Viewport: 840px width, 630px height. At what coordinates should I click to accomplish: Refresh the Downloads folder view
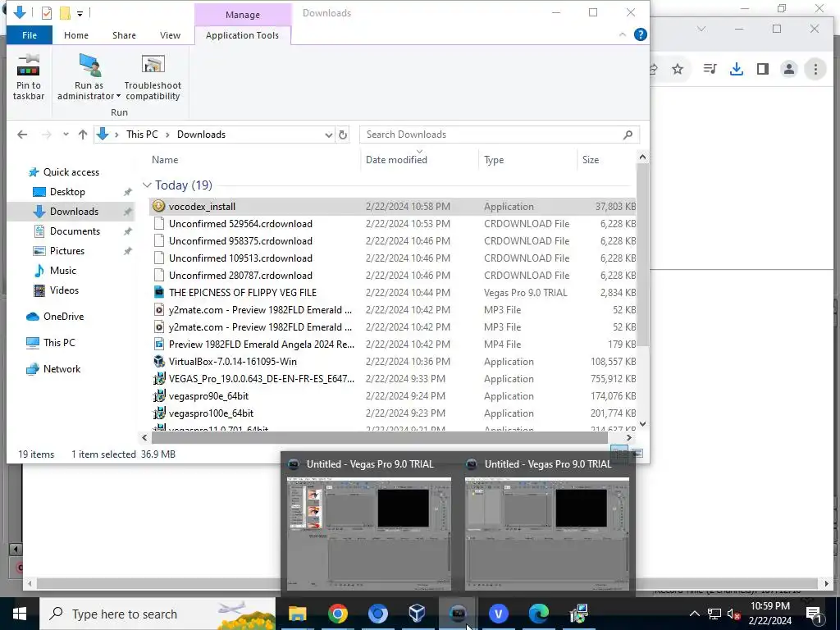(x=343, y=135)
